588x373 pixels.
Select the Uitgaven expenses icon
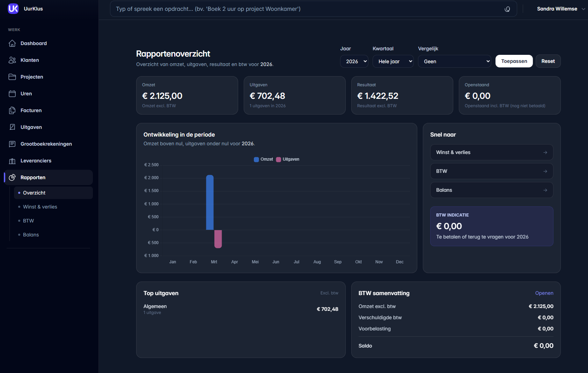(x=13, y=127)
